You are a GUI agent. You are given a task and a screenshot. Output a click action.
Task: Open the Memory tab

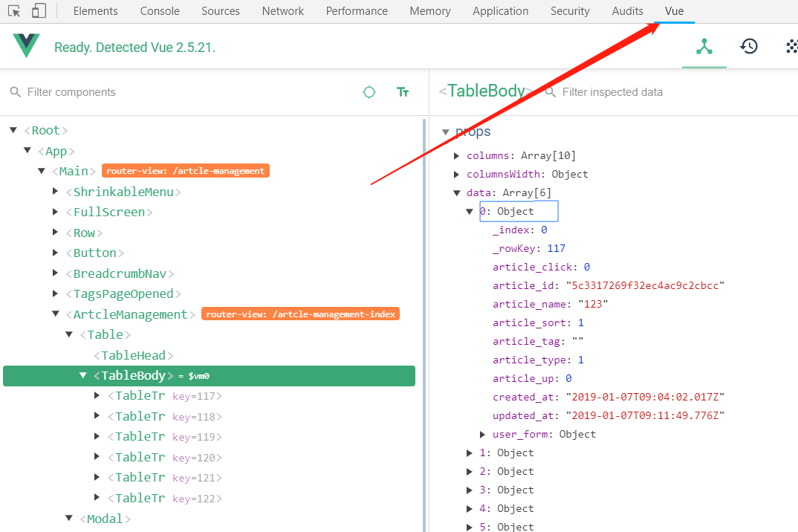coord(430,11)
